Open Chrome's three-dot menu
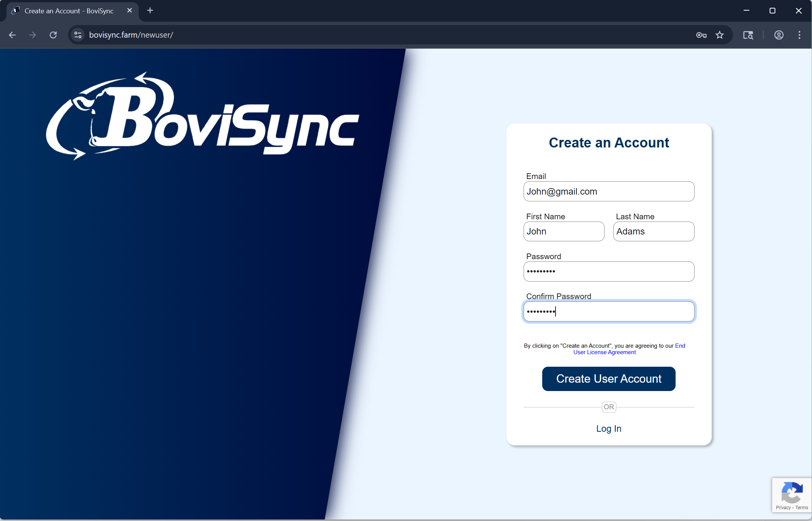812x521 pixels. tap(799, 35)
